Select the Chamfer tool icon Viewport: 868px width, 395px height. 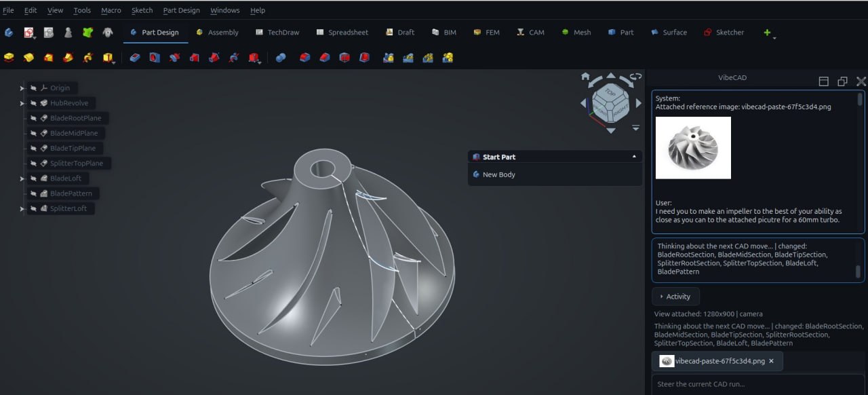coord(324,58)
